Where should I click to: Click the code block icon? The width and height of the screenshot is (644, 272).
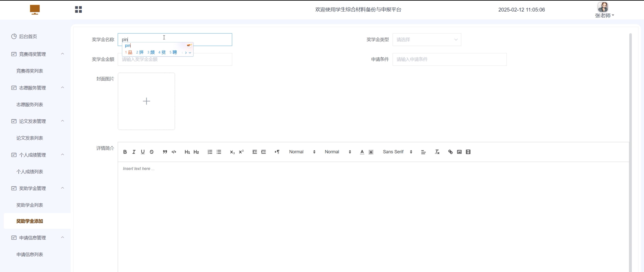point(174,152)
